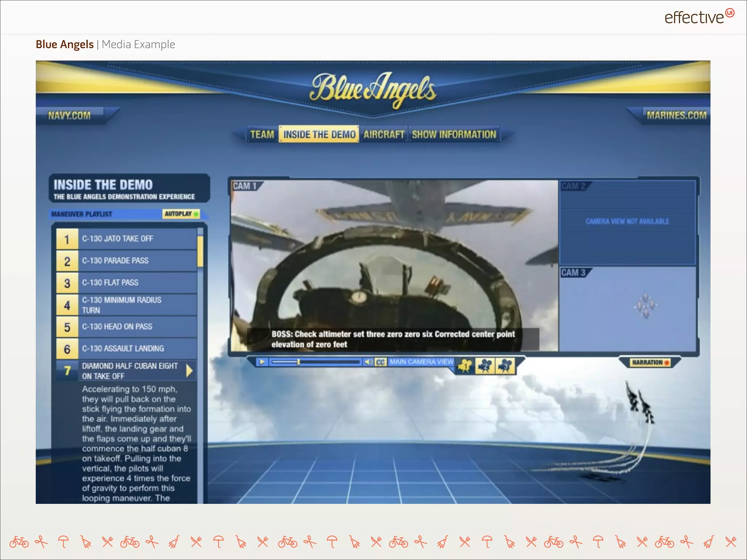Click playlist number 4 badge
The height and width of the screenshot is (560, 747).
tap(67, 305)
